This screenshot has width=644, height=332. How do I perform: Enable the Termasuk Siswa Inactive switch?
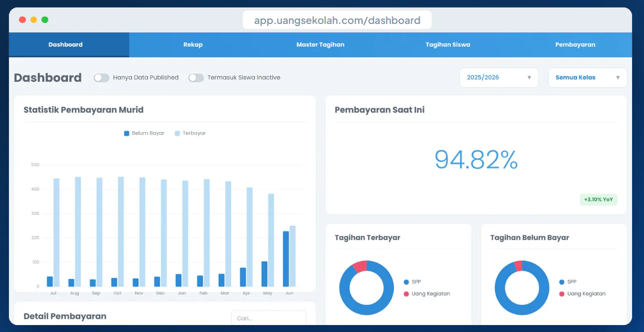click(196, 78)
